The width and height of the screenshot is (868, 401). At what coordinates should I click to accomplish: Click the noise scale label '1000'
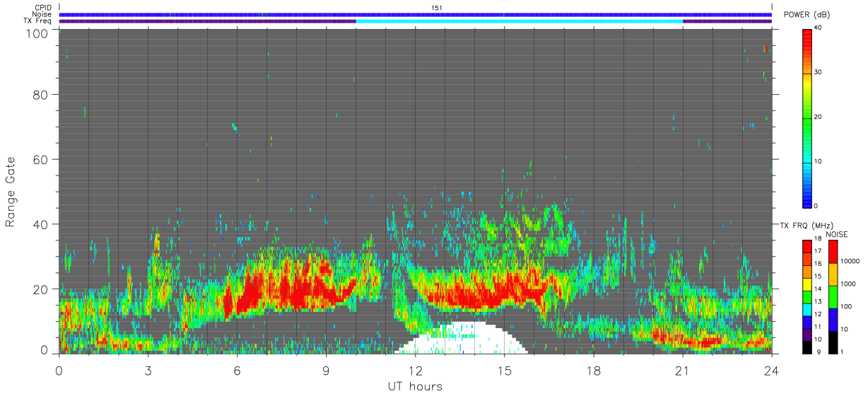tap(848, 284)
